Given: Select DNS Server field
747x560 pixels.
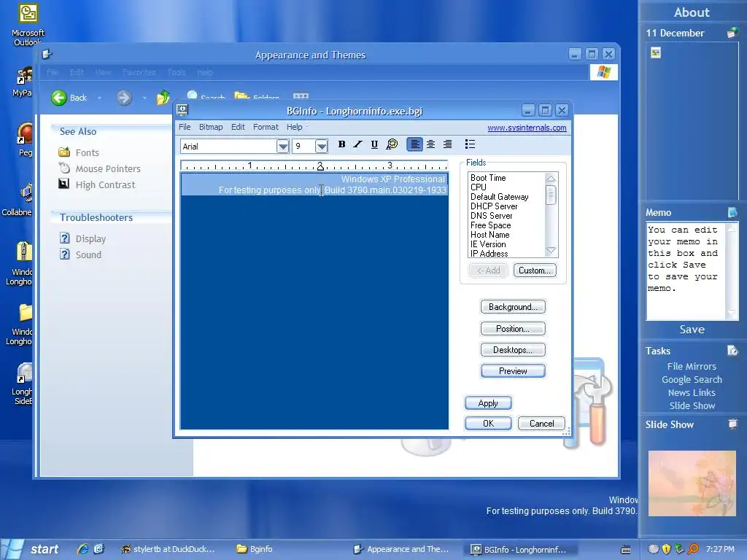Looking at the screenshot, I should pyautogui.click(x=491, y=216).
